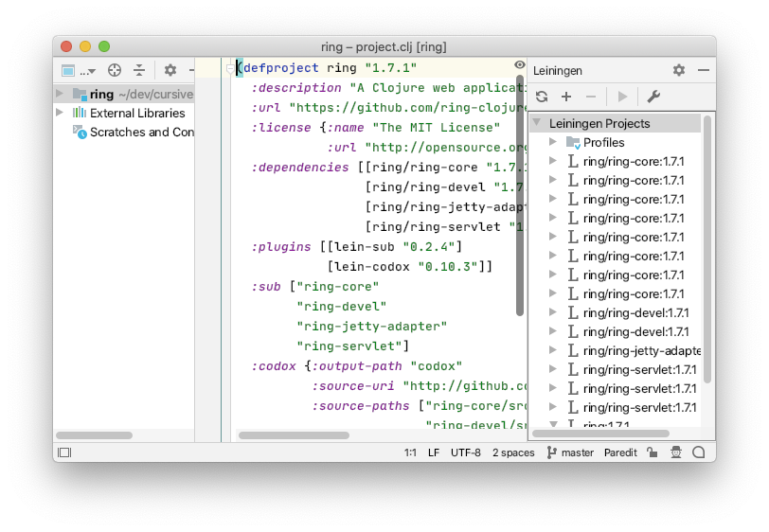Click project panel horizontal scrollbar
The width and height of the screenshot is (769, 532).
click(x=94, y=435)
